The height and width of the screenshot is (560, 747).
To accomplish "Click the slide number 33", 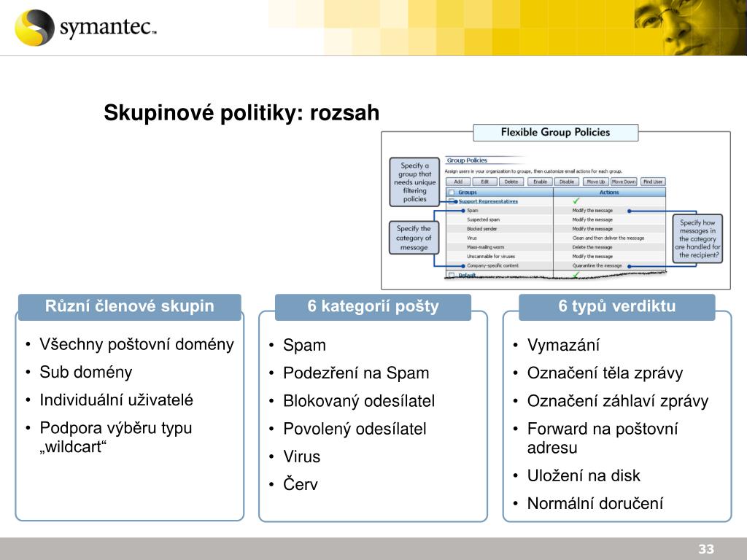I will (x=706, y=548).
